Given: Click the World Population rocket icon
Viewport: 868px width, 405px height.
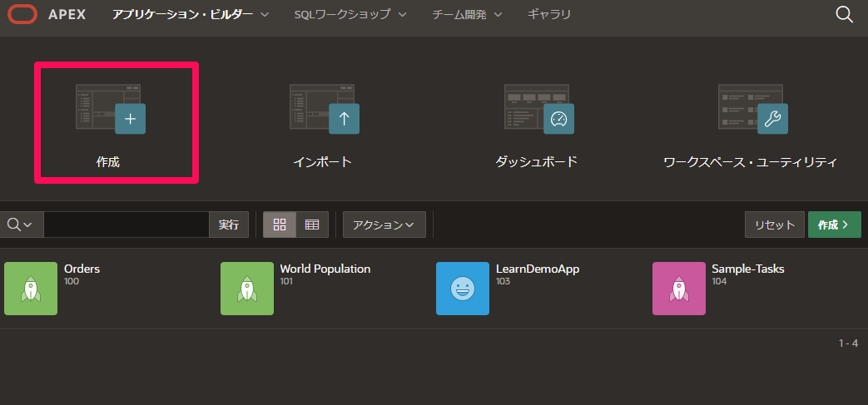Looking at the screenshot, I should pyautogui.click(x=247, y=289).
